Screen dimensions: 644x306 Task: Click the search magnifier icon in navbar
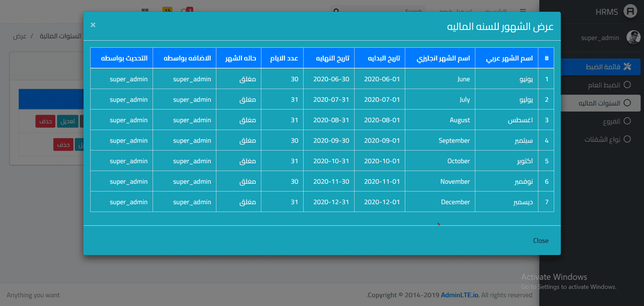(336, 11)
